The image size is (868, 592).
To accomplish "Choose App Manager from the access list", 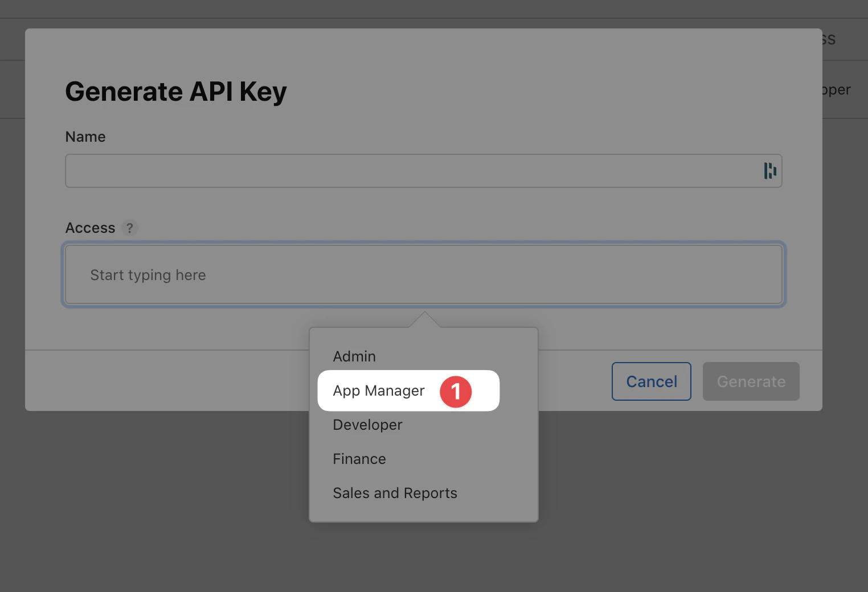I will pos(379,390).
